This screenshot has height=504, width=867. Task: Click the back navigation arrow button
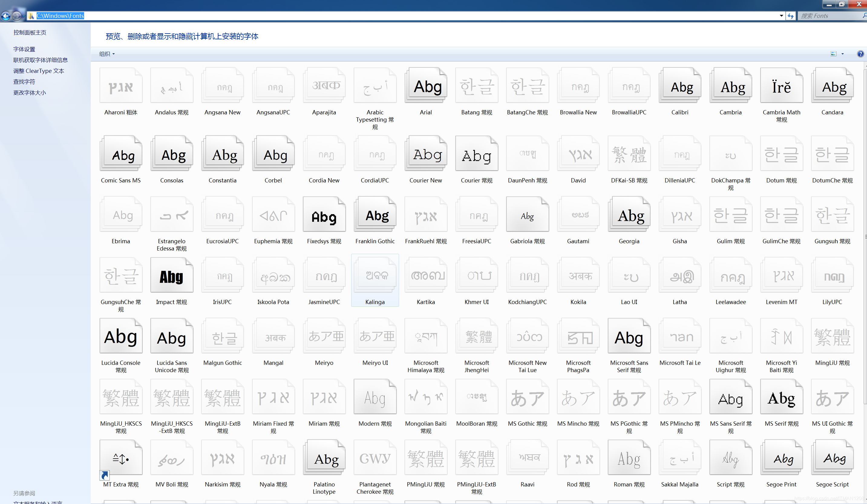[x=6, y=16]
